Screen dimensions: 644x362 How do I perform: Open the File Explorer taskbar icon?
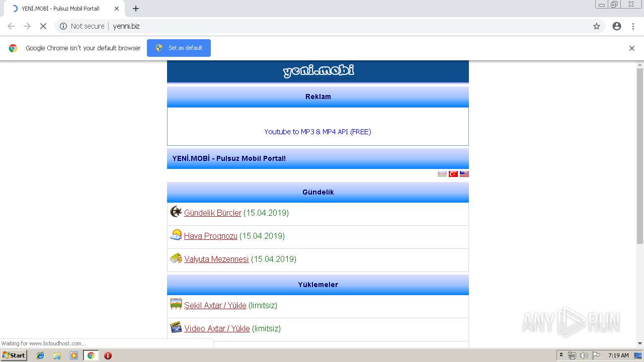pyautogui.click(x=57, y=355)
